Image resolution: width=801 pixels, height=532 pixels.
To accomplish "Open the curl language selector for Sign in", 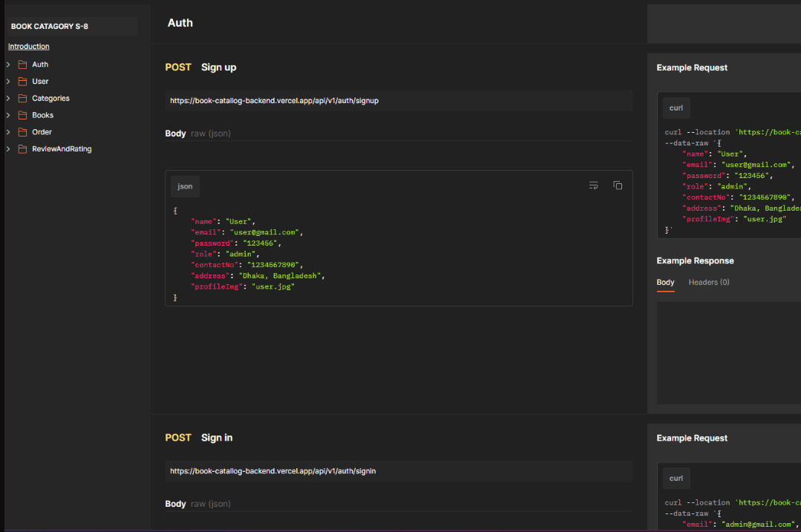I will (x=676, y=479).
